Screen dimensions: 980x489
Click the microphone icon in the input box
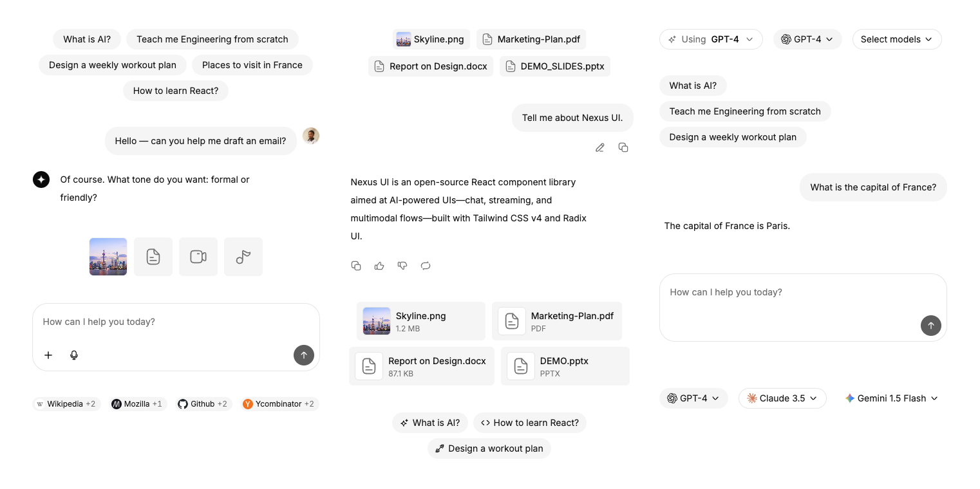click(74, 355)
